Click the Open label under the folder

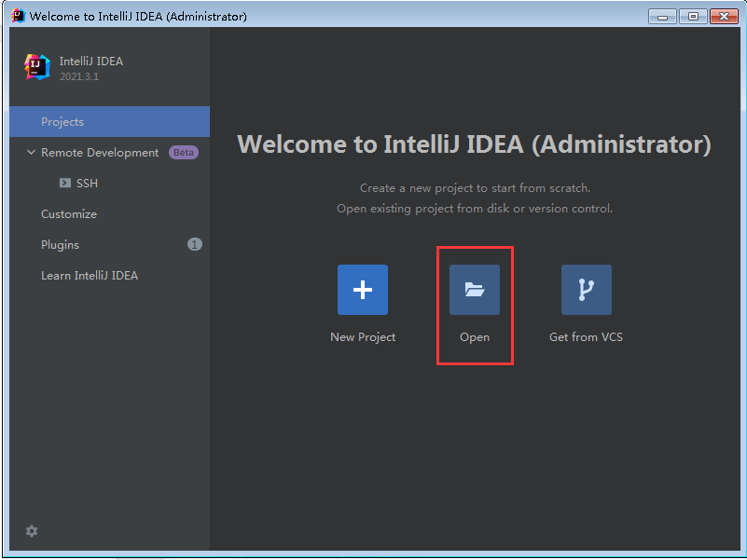(475, 337)
